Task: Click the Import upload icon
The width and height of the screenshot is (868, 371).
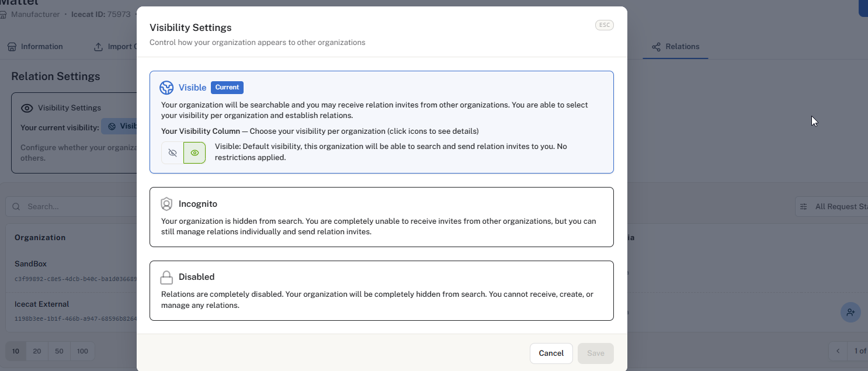Action: pos(98,47)
